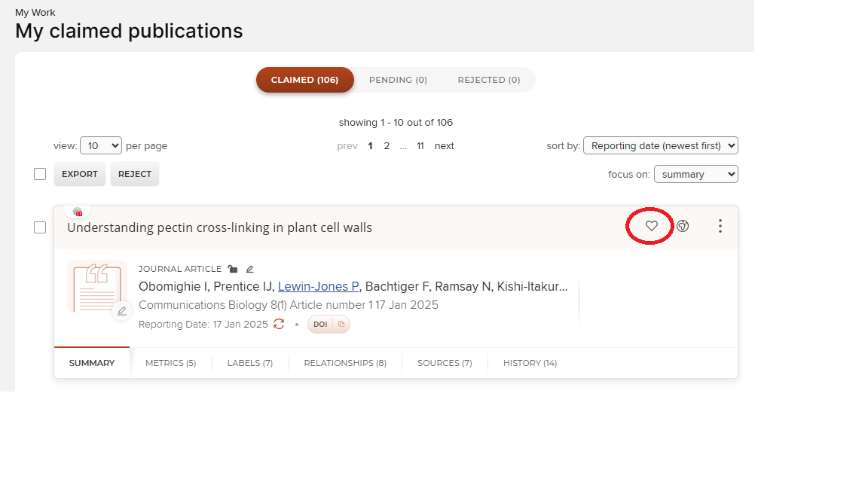Click pencil icon beside Journal Article

[250, 269]
